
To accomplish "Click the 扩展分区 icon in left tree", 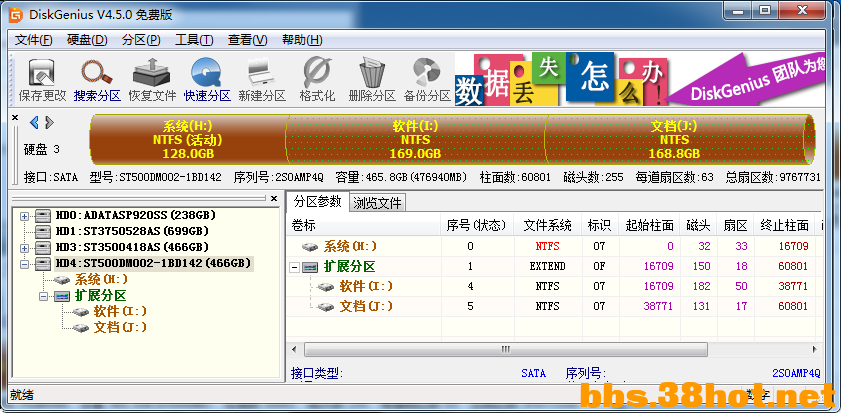I will coord(62,296).
